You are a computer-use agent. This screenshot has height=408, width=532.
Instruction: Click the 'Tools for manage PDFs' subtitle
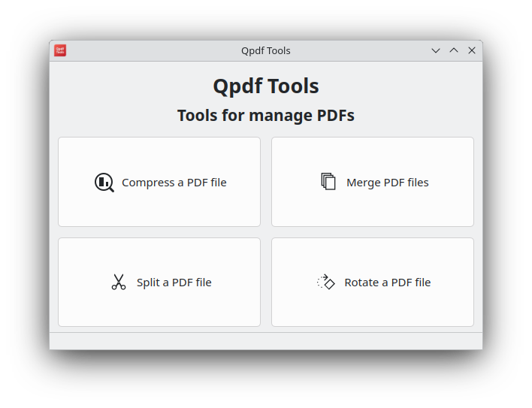click(x=266, y=116)
